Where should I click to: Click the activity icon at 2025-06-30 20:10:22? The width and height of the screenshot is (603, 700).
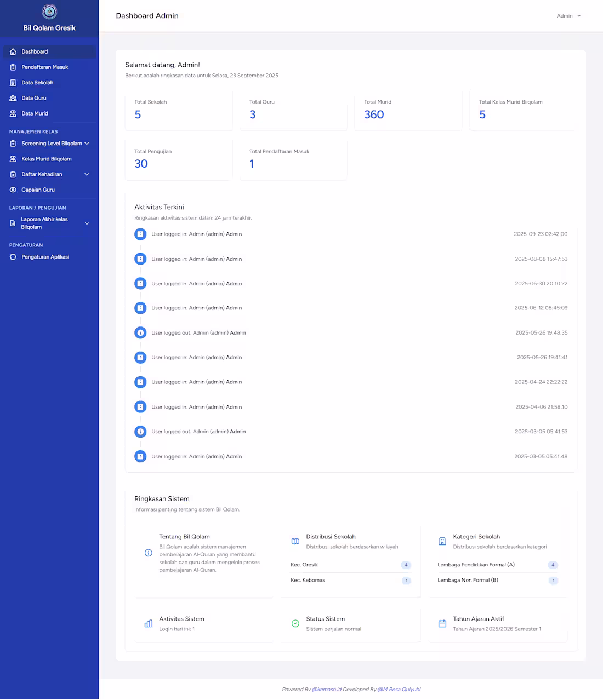[140, 283]
